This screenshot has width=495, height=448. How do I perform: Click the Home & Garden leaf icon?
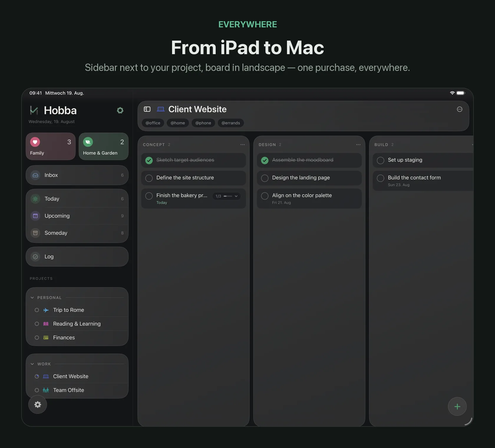pos(88,142)
